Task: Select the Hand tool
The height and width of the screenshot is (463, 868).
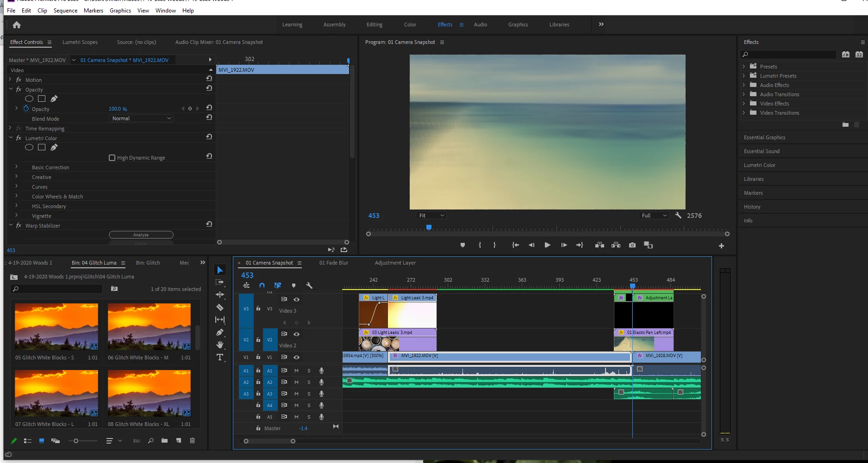Action: pos(220,345)
